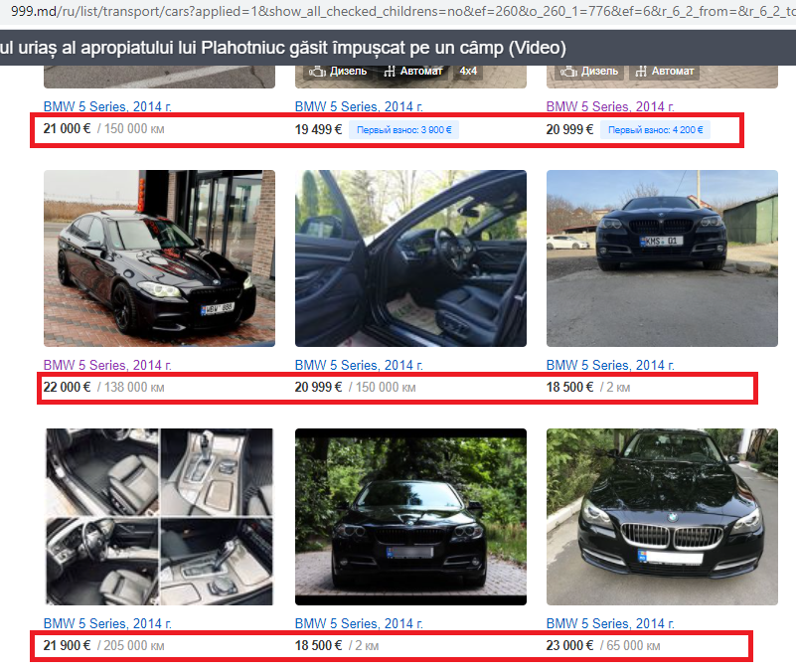Click the Первый взнос: 3 900 € badge
This screenshot has width=796, height=672.
[x=404, y=130]
